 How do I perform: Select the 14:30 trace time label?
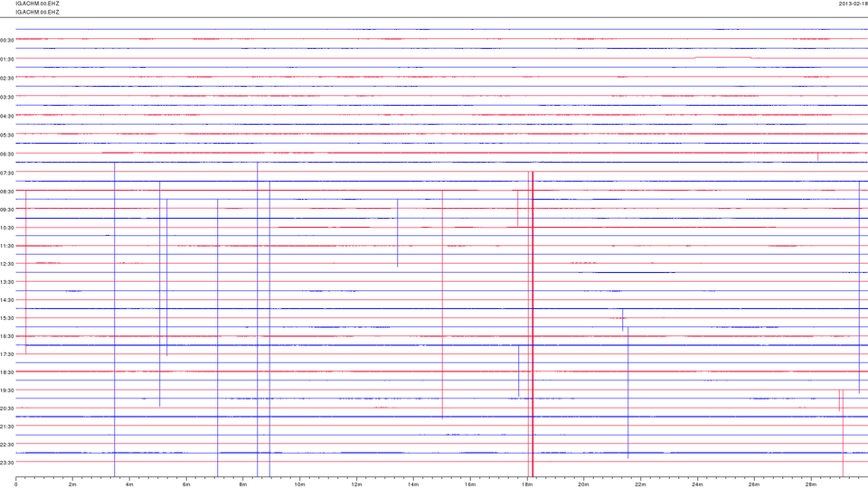pyautogui.click(x=7, y=300)
